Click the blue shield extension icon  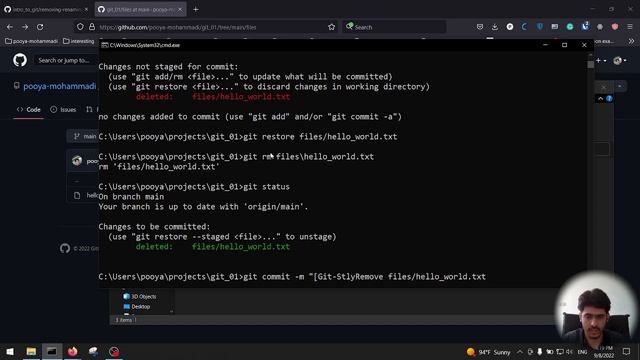pos(540,27)
